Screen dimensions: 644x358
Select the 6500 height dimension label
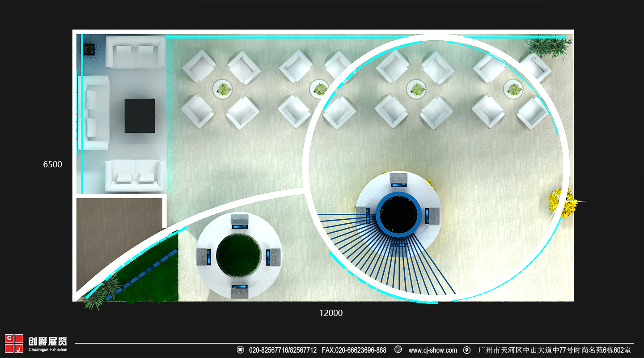point(52,165)
